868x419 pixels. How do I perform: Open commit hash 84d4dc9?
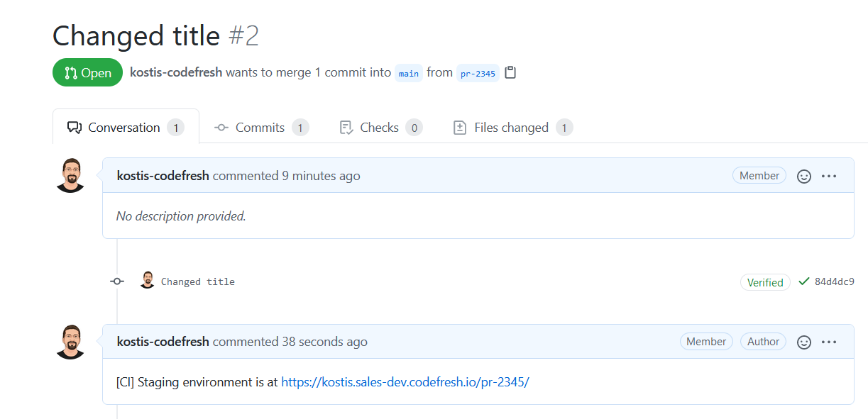pos(834,281)
